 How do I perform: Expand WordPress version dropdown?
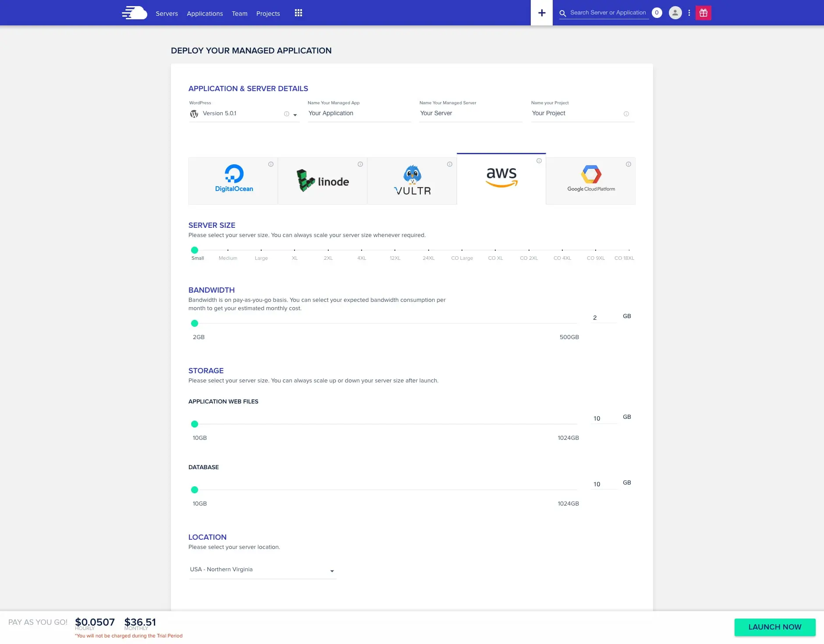[x=295, y=115]
